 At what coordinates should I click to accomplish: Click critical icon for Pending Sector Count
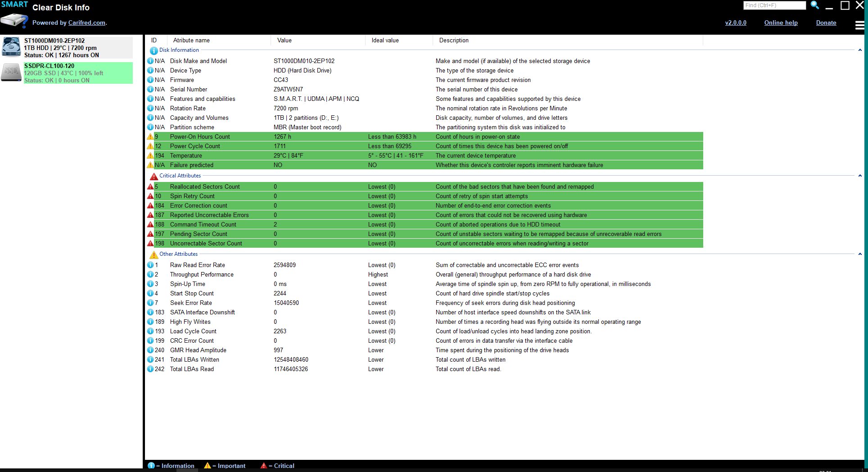(150, 234)
